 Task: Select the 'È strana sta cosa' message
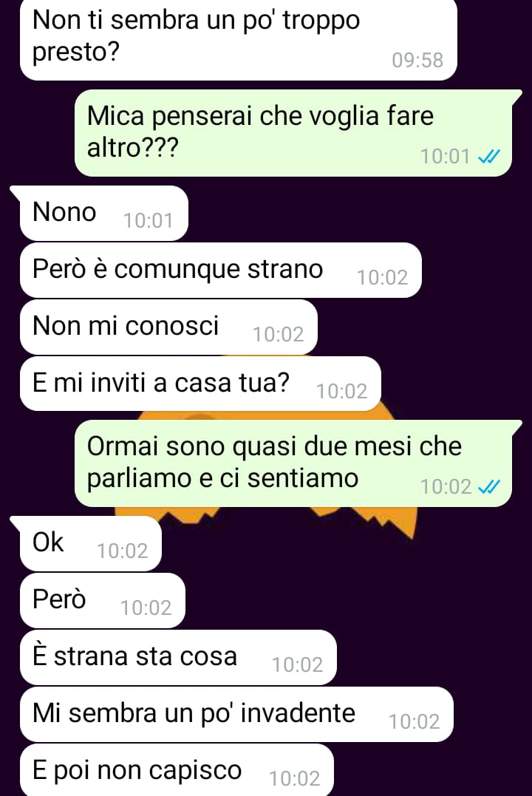pyautogui.click(x=178, y=657)
